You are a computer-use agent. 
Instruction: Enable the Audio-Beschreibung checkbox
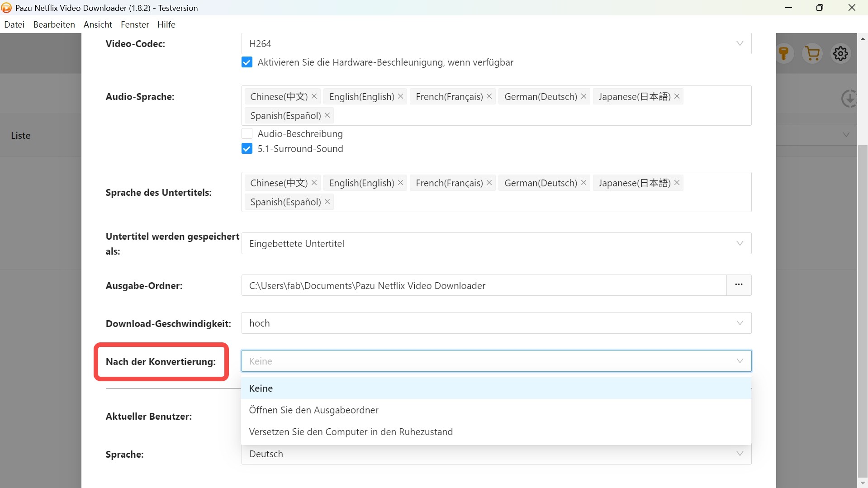[x=247, y=134]
